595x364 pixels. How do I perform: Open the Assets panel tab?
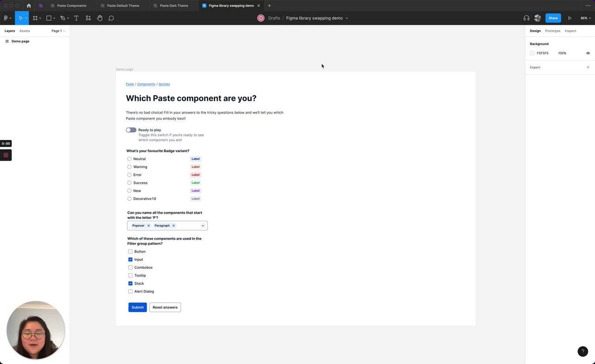pyautogui.click(x=25, y=31)
